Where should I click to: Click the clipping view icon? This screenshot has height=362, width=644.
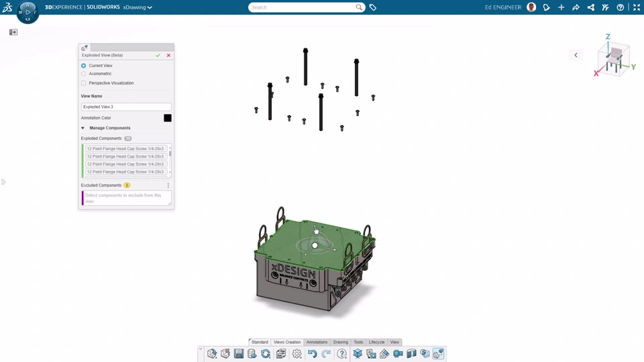(x=425, y=353)
